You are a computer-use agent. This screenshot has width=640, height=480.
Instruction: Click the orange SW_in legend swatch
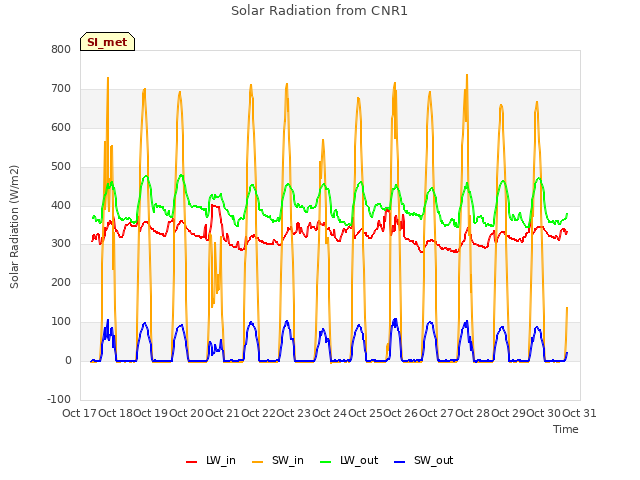(x=258, y=462)
